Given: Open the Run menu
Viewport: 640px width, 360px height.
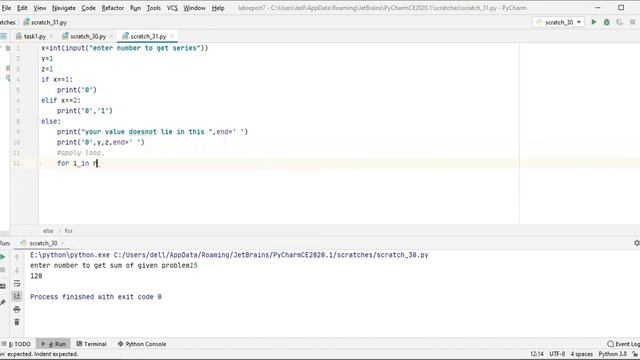Looking at the screenshot, I should [x=135, y=8].
